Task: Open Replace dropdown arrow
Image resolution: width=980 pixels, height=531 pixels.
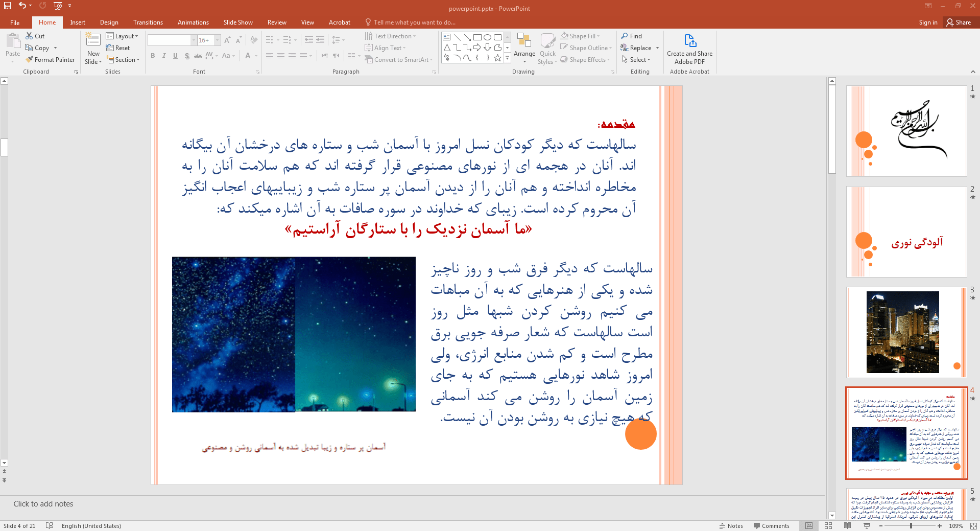Action: tap(657, 48)
